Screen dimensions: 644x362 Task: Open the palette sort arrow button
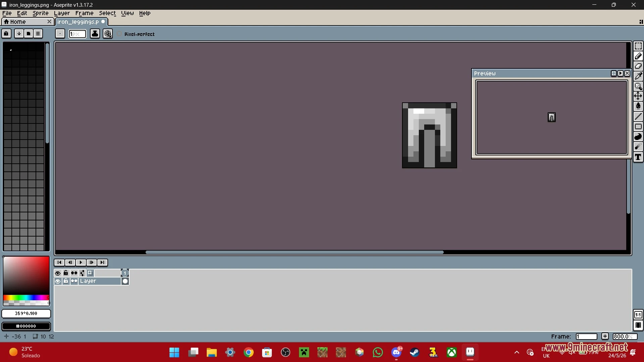(19, 34)
